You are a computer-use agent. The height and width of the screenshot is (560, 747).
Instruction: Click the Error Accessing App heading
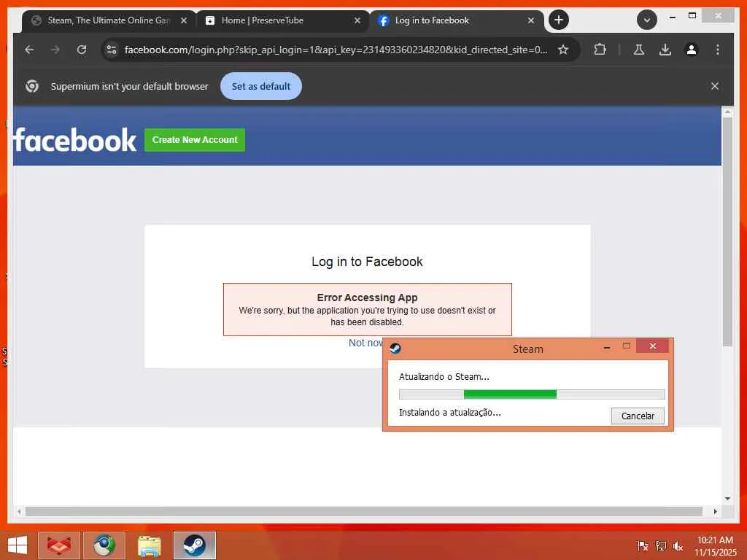(368, 297)
